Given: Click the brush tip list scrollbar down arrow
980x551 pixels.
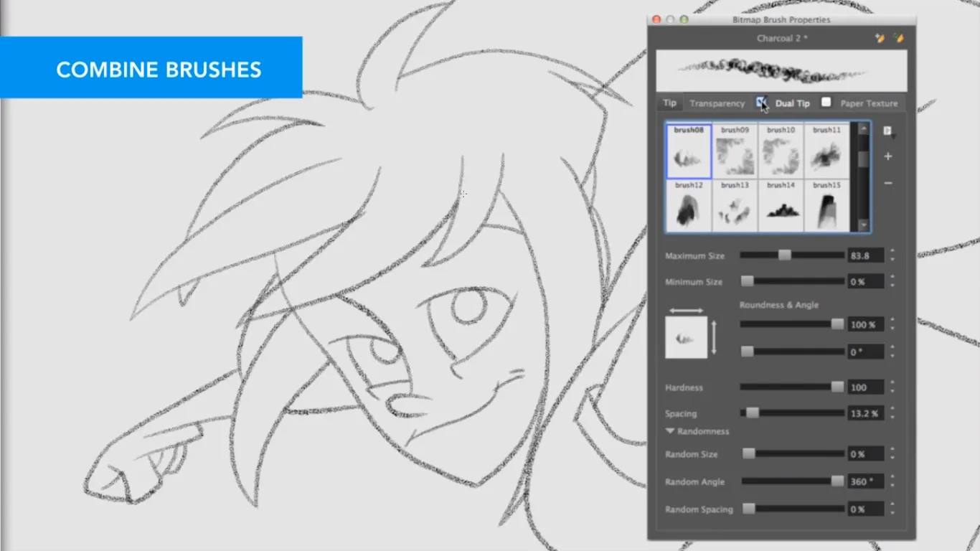Looking at the screenshot, I should click(864, 225).
